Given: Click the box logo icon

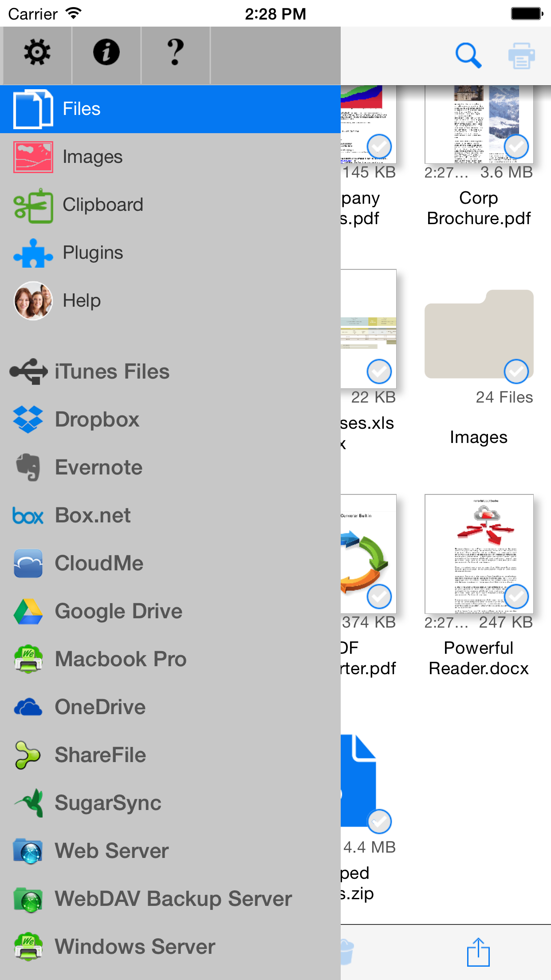Looking at the screenshot, I should (x=28, y=516).
